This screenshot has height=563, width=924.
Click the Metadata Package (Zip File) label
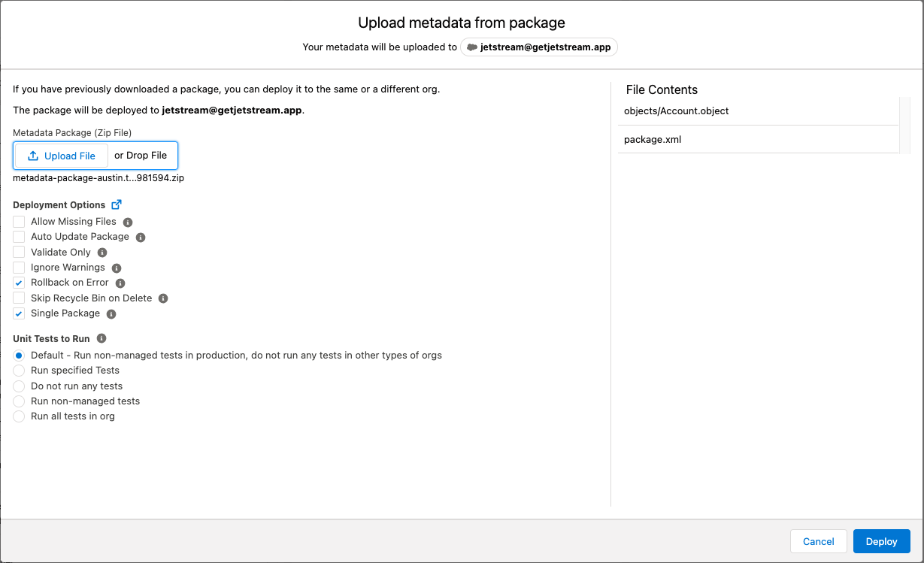tap(72, 133)
